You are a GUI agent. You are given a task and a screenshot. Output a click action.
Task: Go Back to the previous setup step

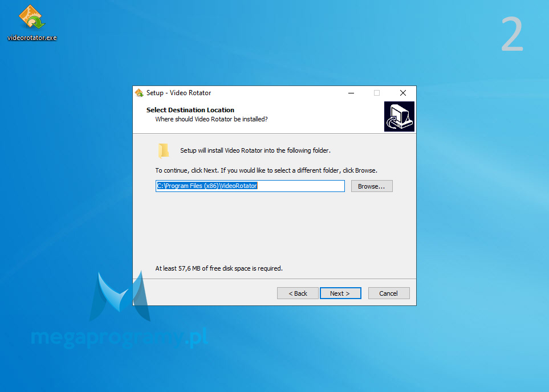coord(298,293)
